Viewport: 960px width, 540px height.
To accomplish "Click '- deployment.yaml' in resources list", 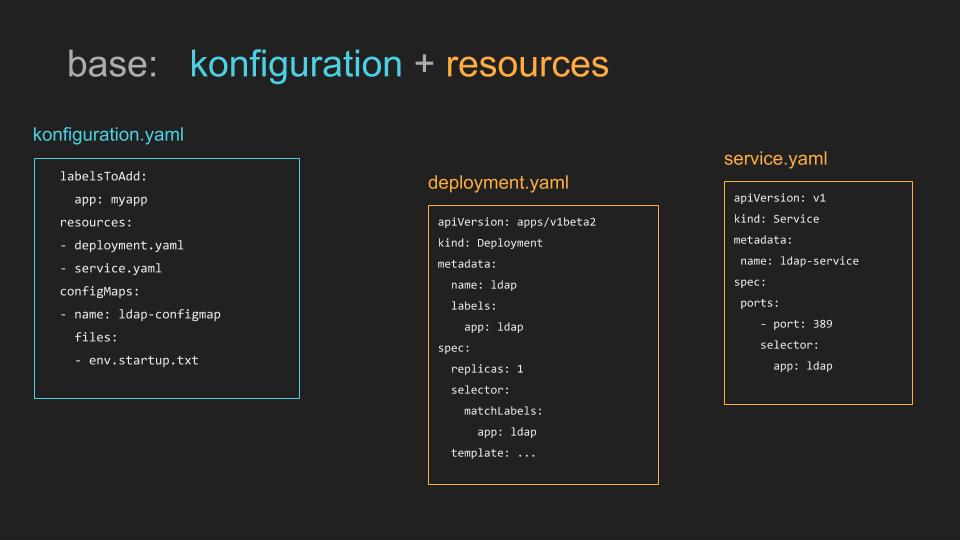I will pyautogui.click(x=122, y=246).
